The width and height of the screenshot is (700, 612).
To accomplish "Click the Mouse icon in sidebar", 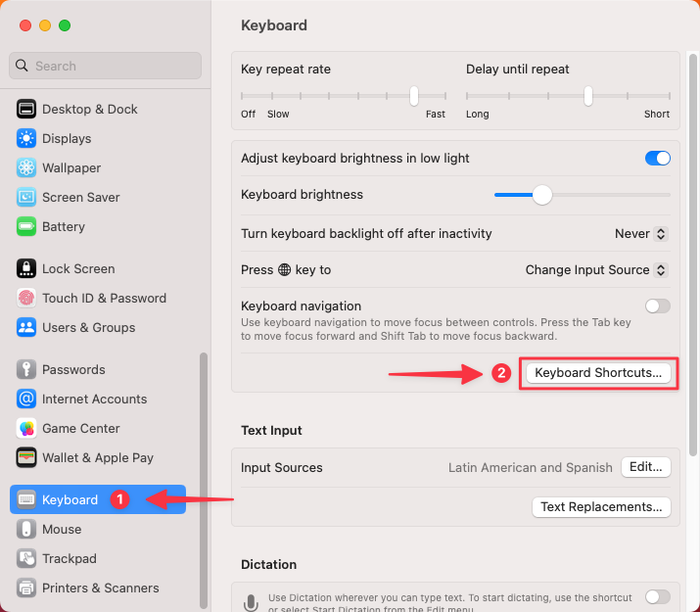I will (x=26, y=529).
